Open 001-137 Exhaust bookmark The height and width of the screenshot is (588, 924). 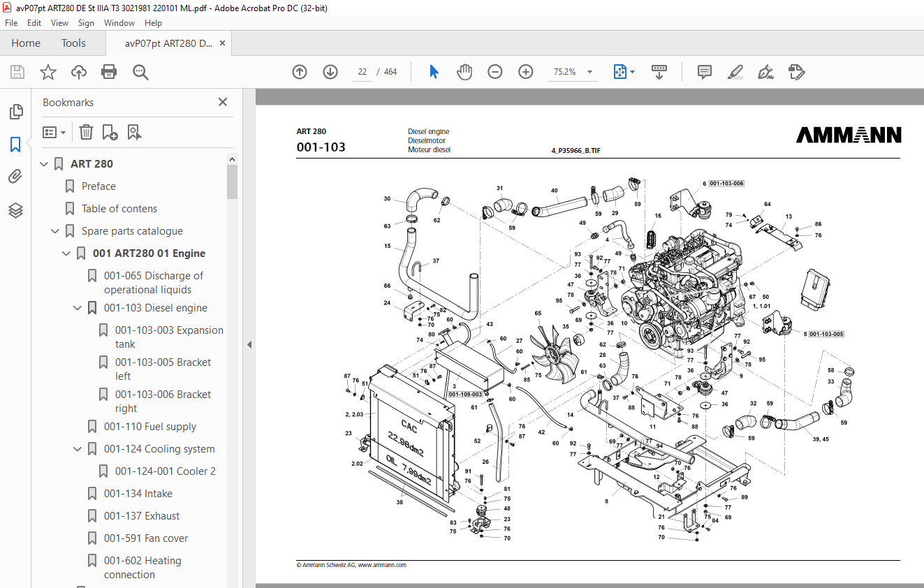click(x=142, y=516)
